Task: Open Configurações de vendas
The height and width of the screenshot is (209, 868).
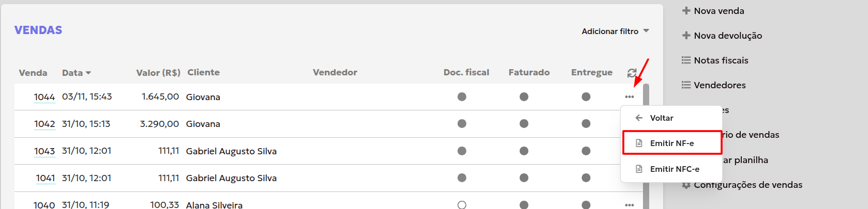Action: coord(747,185)
